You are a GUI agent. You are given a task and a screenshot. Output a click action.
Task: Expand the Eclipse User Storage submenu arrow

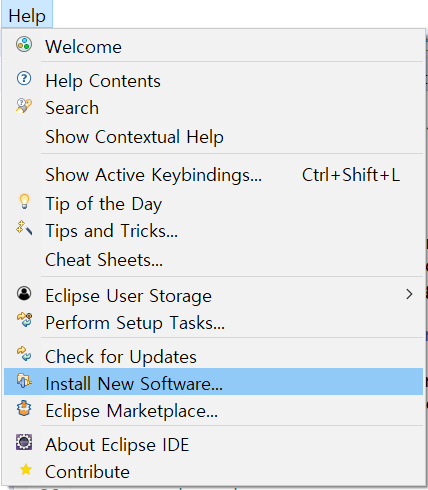(x=409, y=294)
